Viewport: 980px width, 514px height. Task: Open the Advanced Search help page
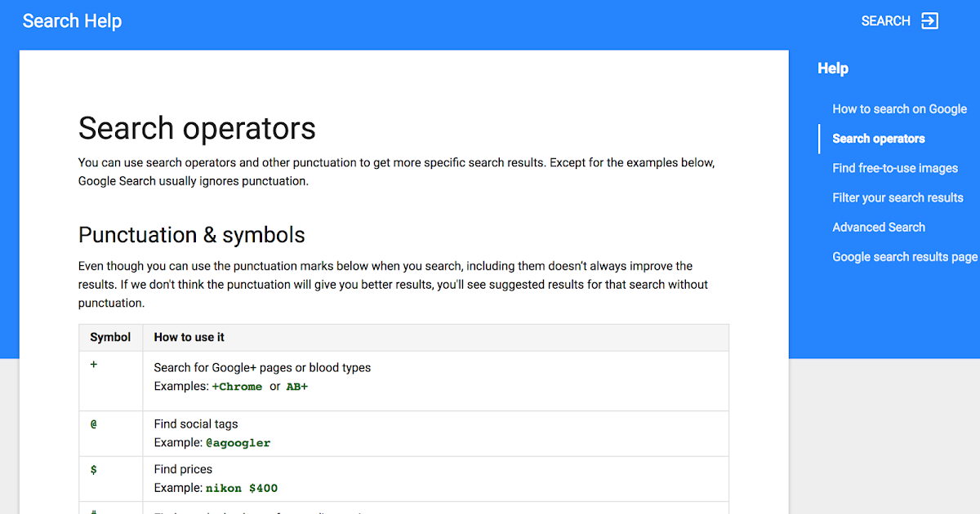[879, 227]
